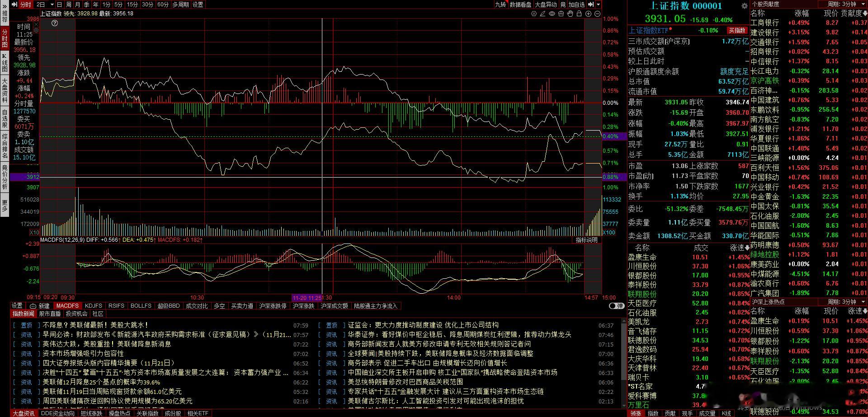Open 大盘异动 view
The height and width of the screenshot is (417, 868).
pyautogui.click(x=546, y=5)
